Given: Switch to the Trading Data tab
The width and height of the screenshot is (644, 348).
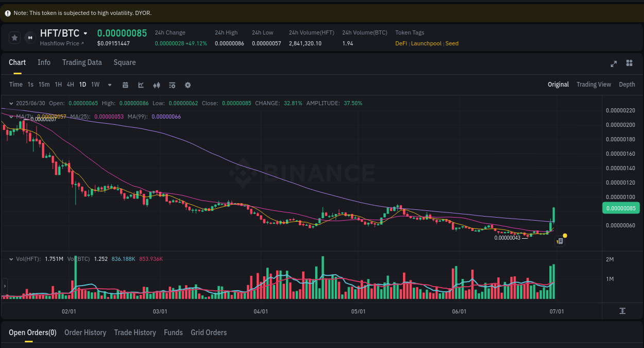Looking at the screenshot, I should [x=82, y=62].
